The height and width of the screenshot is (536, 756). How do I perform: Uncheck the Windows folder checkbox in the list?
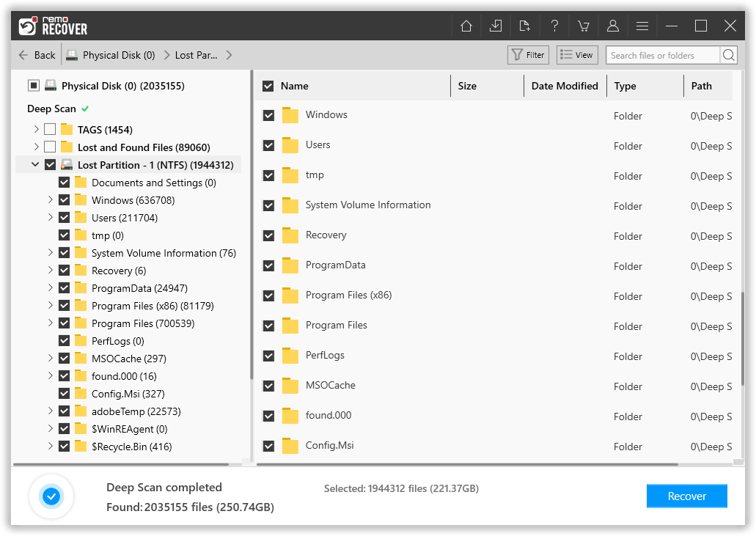(268, 115)
